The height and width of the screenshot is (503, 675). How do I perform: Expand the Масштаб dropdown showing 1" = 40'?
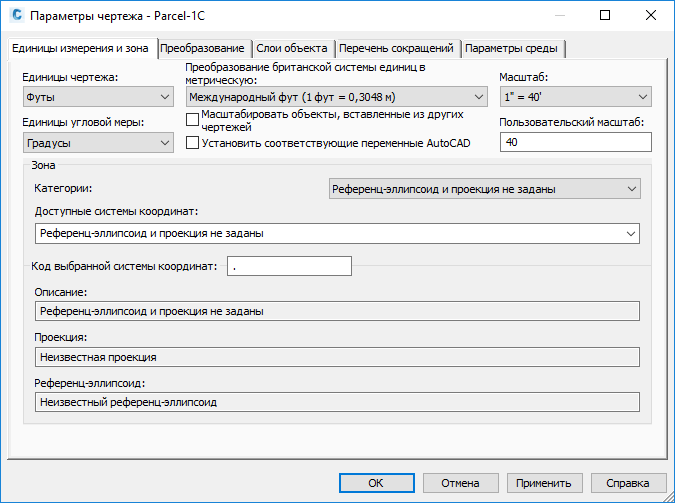(x=576, y=97)
